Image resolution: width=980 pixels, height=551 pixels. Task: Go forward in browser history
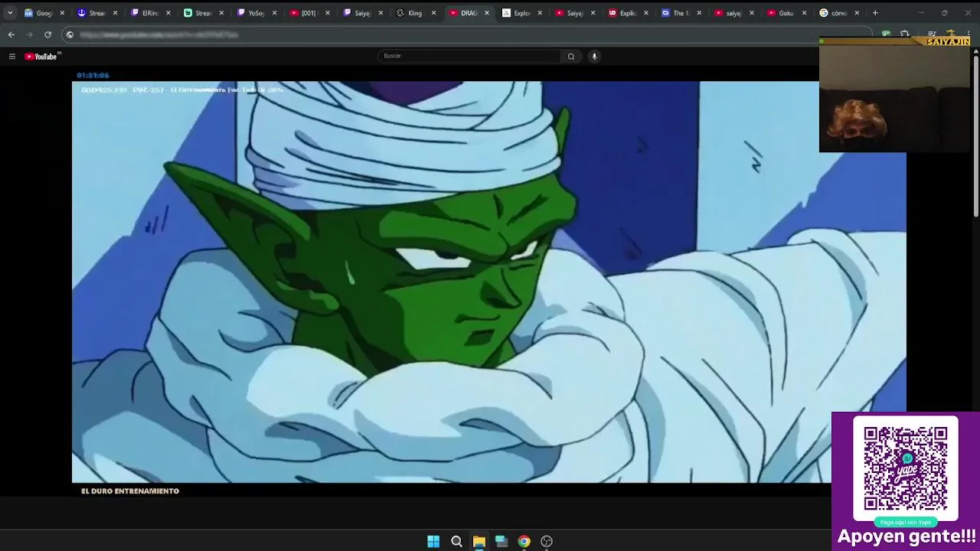pyautogui.click(x=29, y=34)
